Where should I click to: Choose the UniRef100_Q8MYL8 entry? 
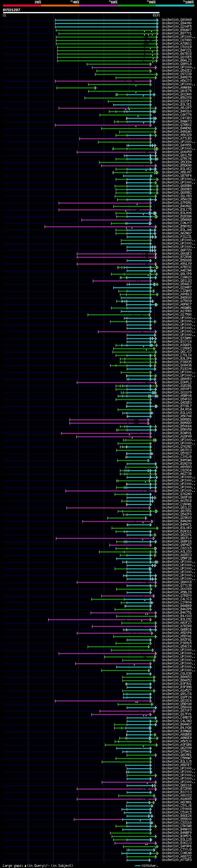177,64
